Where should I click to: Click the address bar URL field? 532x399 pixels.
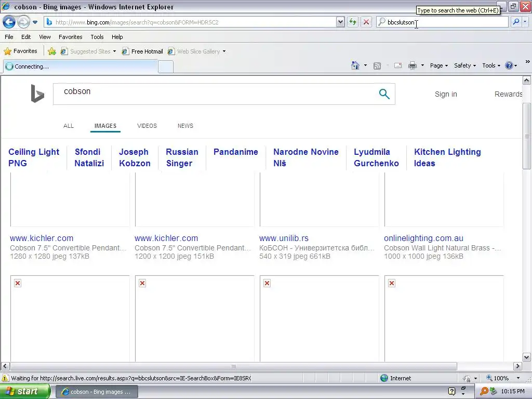click(190, 22)
